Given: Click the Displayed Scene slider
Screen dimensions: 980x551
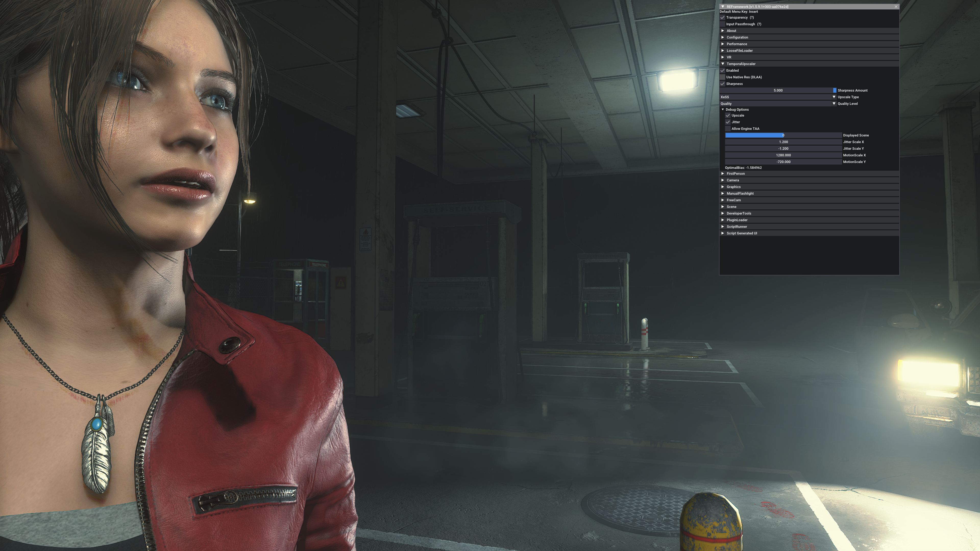Looking at the screenshot, I should tap(783, 135).
